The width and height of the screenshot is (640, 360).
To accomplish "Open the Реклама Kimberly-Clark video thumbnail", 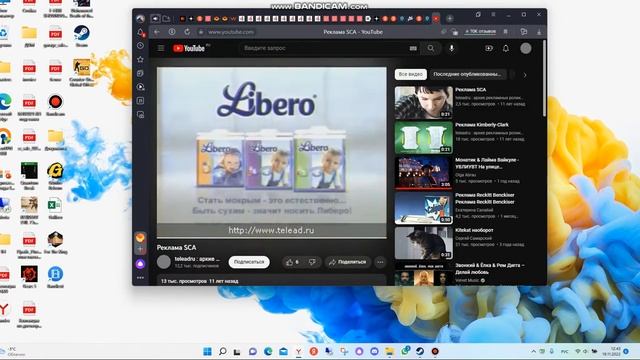I will pos(424,138).
